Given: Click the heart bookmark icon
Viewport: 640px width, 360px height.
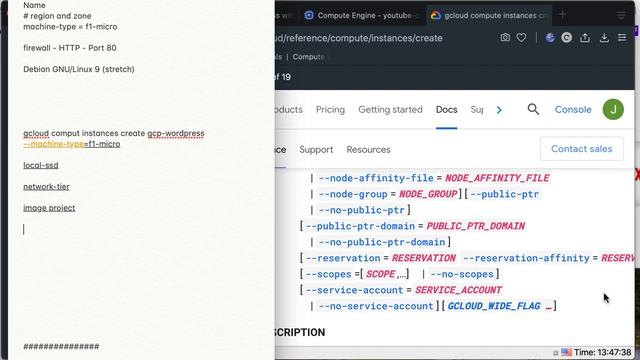Looking at the screenshot, I should (x=521, y=38).
